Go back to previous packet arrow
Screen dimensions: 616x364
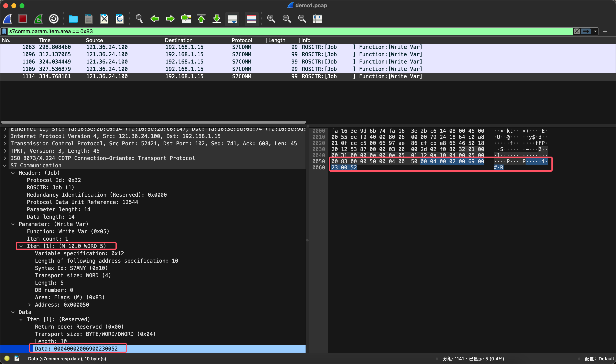[x=155, y=19]
